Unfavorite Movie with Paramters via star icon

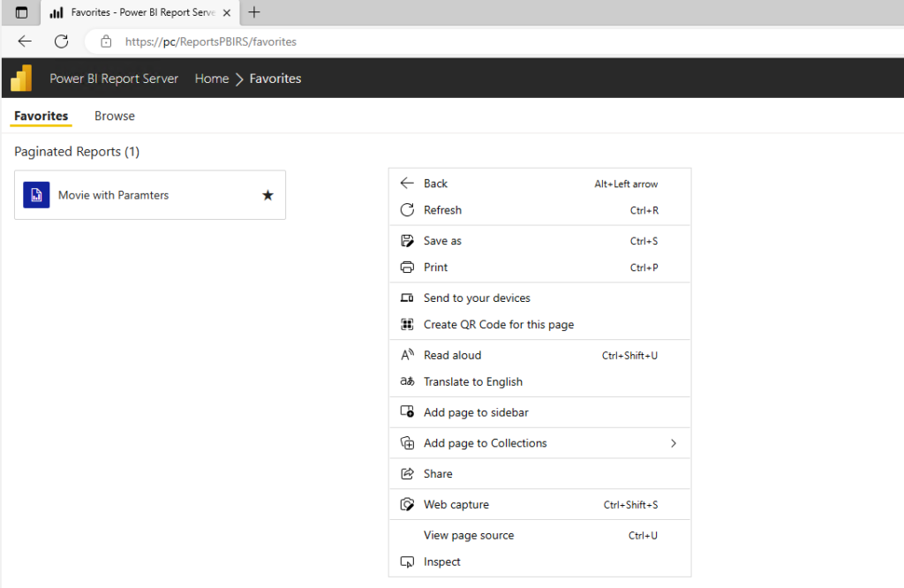(267, 195)
